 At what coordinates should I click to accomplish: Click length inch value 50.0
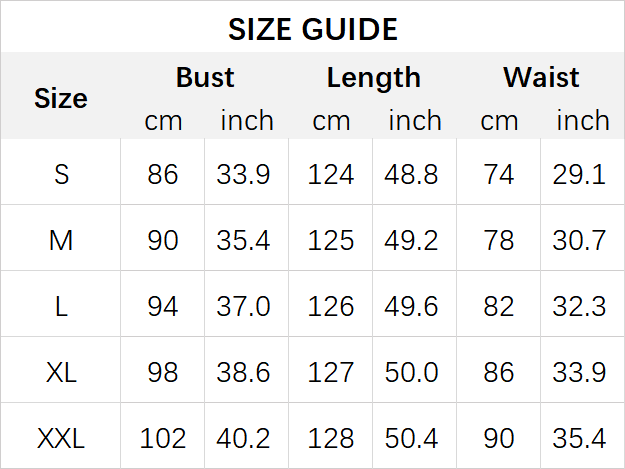[412, 372]
